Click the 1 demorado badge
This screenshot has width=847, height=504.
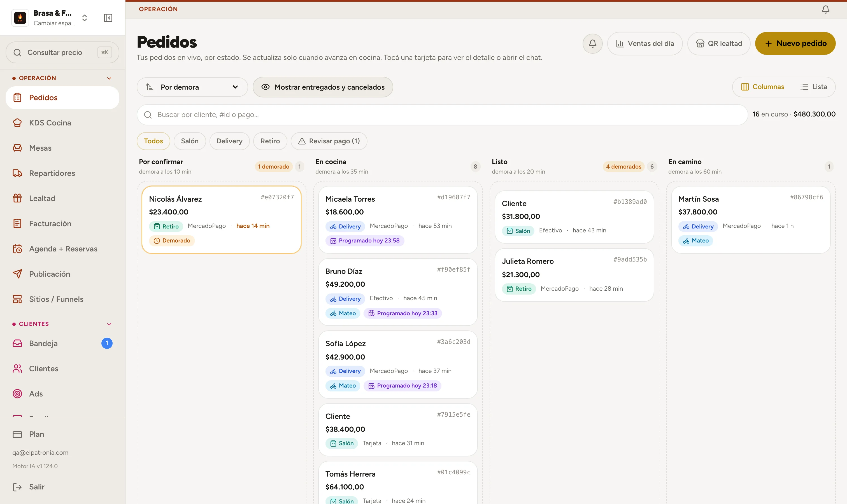pyautogui.click(x=273, y=166)
